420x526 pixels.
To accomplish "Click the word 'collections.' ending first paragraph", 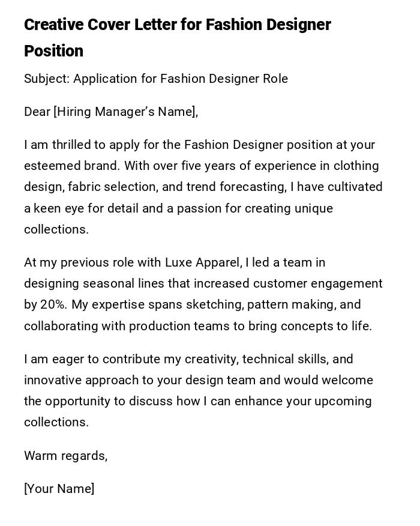I will [x=56, y=229].
